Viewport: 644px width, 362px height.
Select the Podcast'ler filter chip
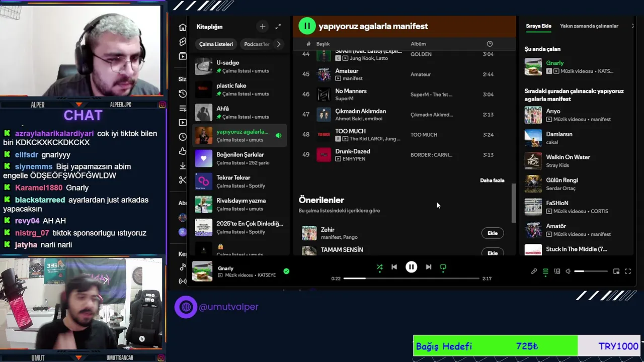pos(257,44)
